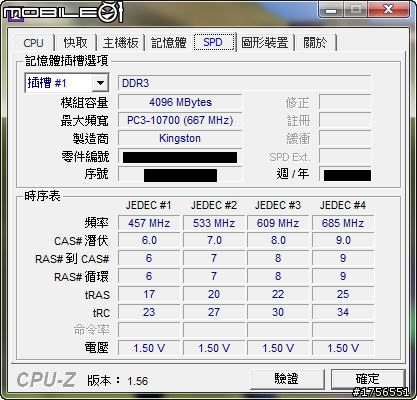417x400 pixels.
Task: Switch to the 記憶體 tab
Action: click(x=169, y=43)
